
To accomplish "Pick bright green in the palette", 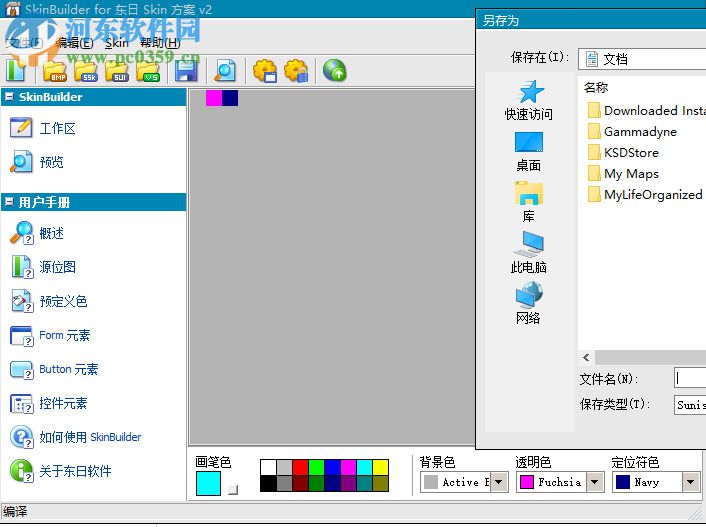I will click(316, 468).
